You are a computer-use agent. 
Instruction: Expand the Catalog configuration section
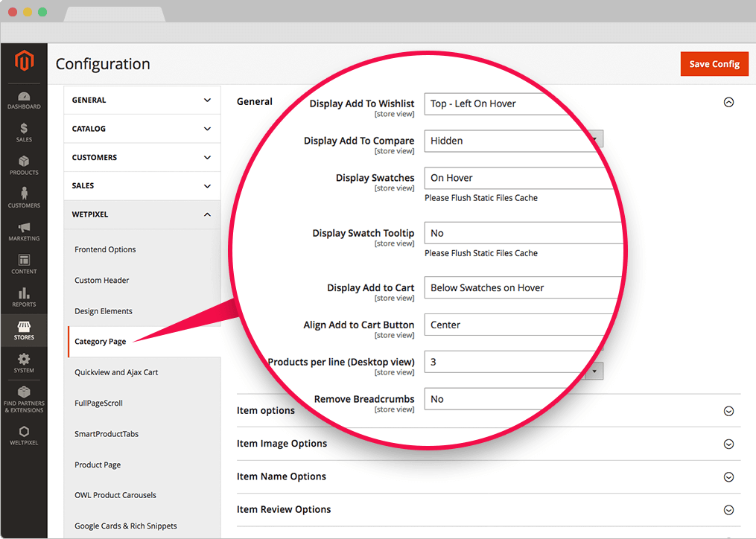(142, 129)
